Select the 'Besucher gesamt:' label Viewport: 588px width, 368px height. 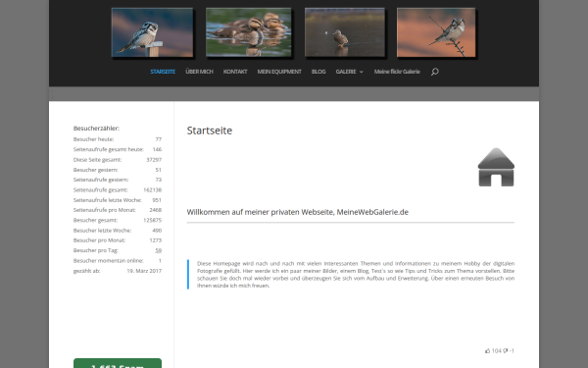pyautogui.click(x=95, y=221)
